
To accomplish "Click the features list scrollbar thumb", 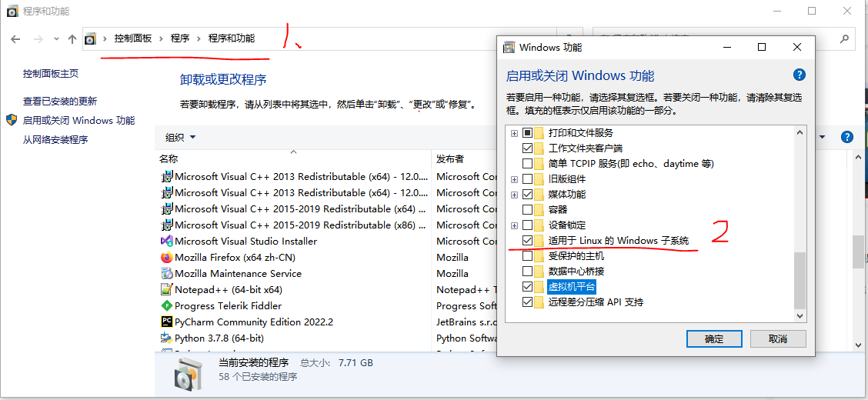I will 800,281.
